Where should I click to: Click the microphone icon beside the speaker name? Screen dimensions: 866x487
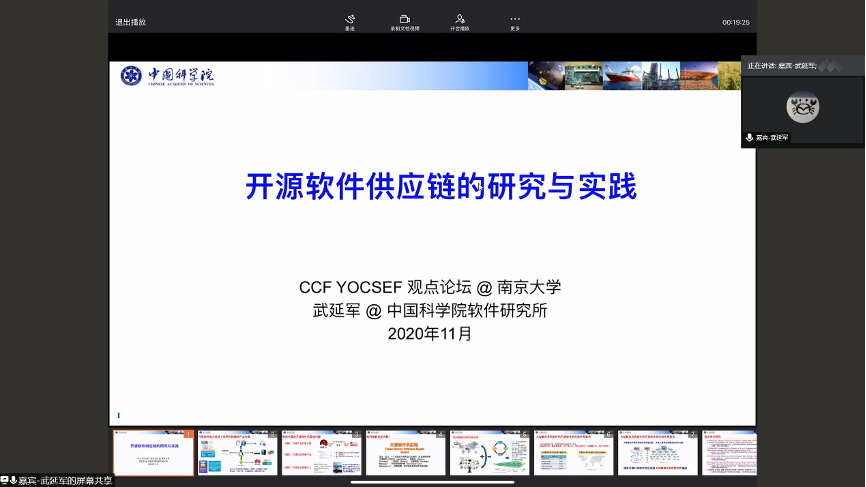(749, 137)
